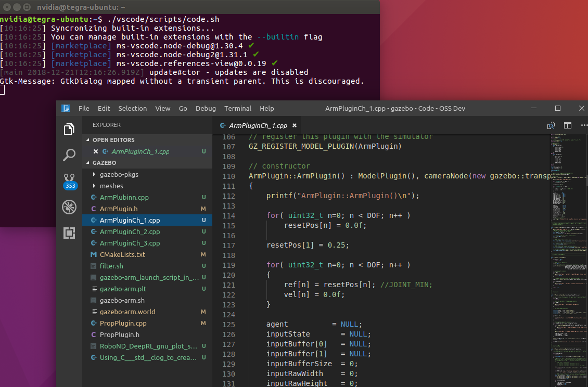This screenshot has height=387, width=588.
Task: Open the Explorer view in activity bar
Action: pos(69,130)
